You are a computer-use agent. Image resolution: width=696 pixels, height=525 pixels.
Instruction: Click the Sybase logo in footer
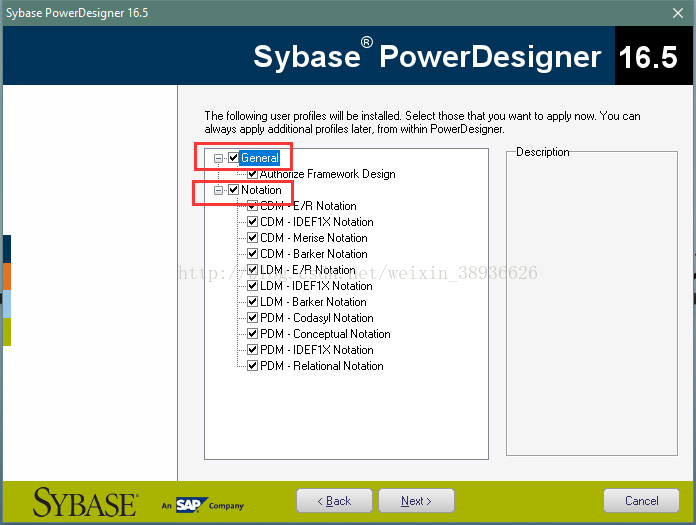[86, 502]
